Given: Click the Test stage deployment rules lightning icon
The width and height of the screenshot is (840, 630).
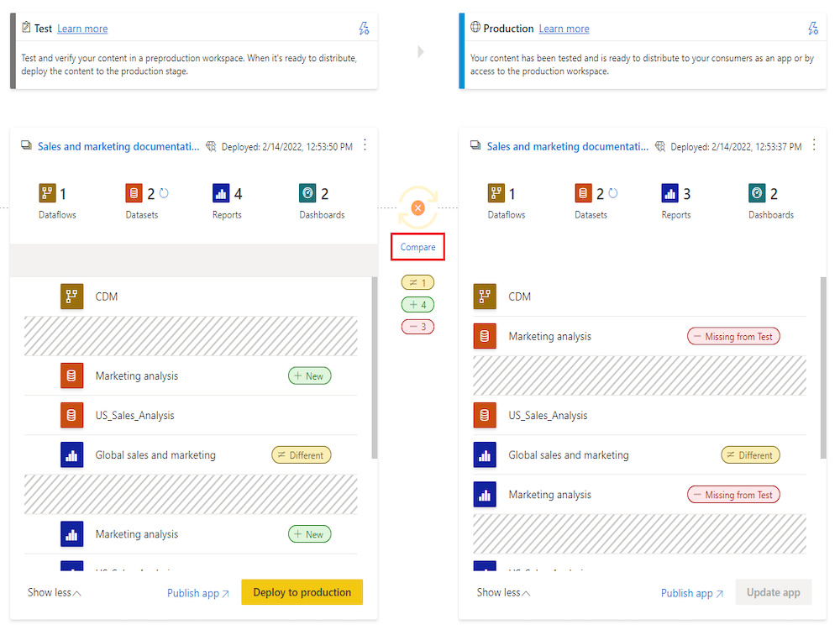Looking at the screenshot, I should click(364, 29).
